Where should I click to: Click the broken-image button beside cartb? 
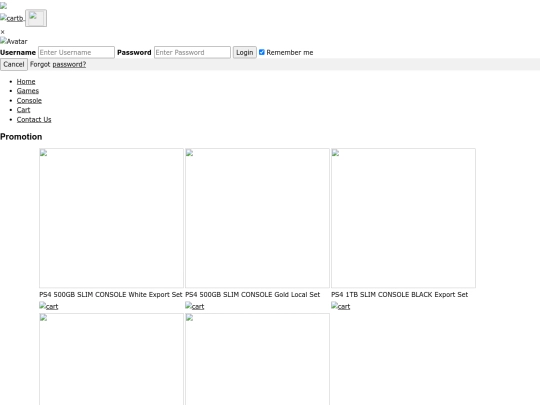point(36,18)
